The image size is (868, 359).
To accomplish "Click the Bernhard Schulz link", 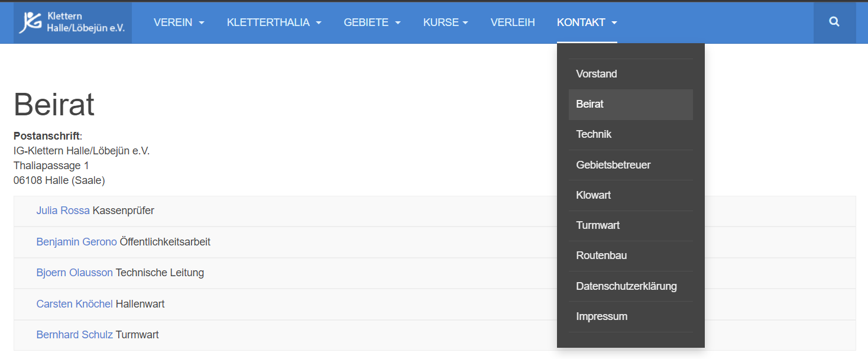I will click(x=74, y=335).
